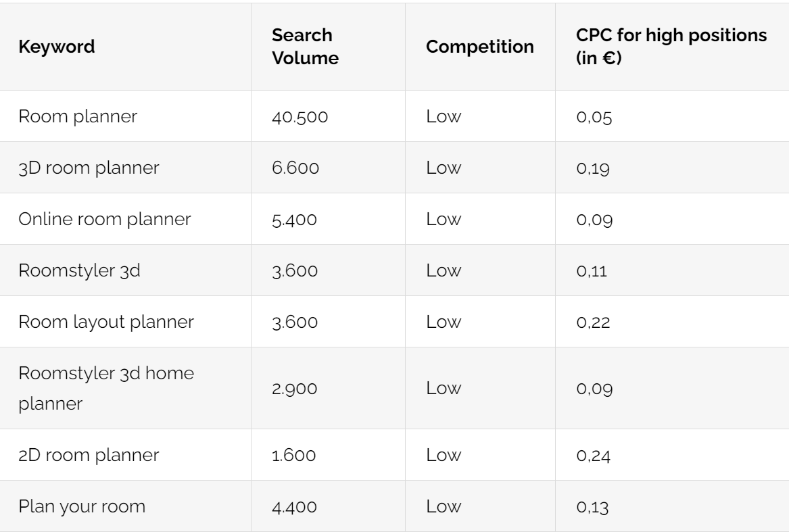Select the 2D room planner keyword
This screenshot has width=789, height=532.
89,455
